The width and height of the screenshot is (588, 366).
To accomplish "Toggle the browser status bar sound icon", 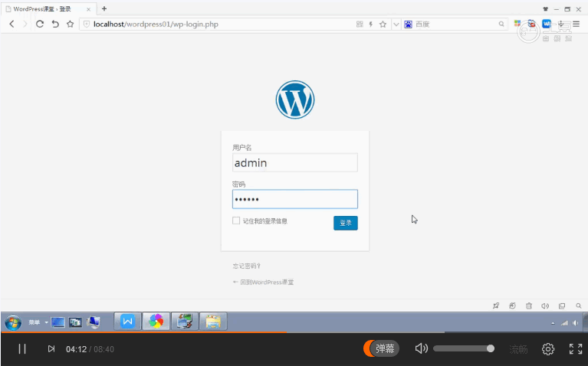I will [545, 306].
